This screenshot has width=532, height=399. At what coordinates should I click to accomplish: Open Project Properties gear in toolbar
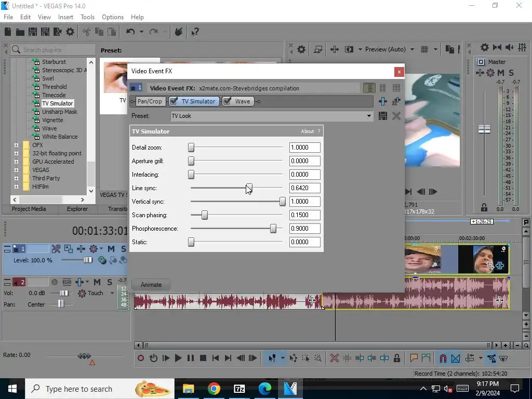click(70, 32)
